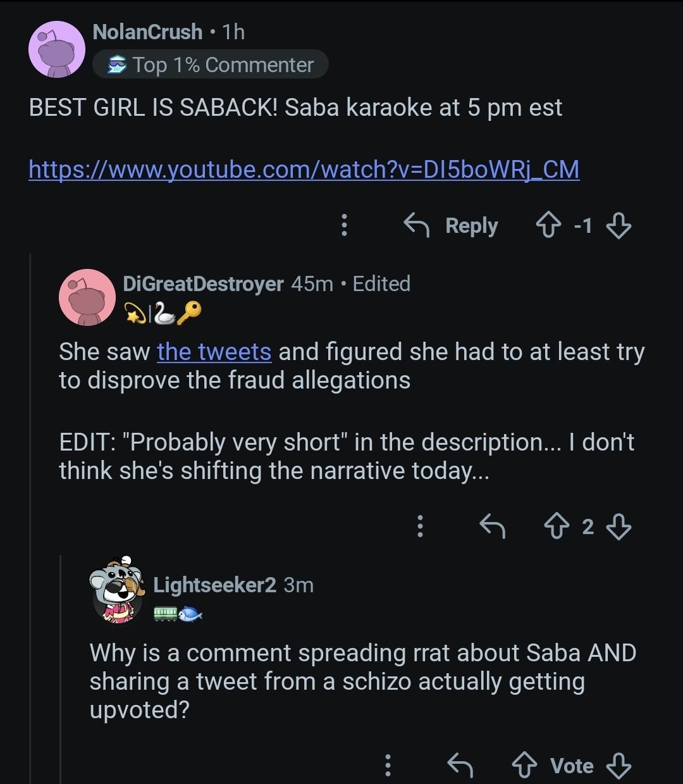Upvote DiGreatDestroyer's comment
The image size is (683, 784).
[x=557, y=526]
